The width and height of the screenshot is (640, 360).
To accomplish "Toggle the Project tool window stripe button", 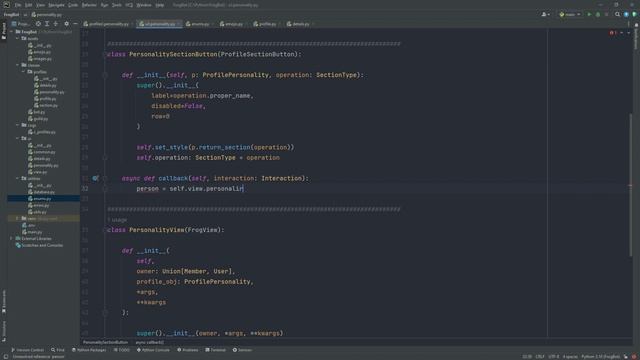I will coord(4,31).
